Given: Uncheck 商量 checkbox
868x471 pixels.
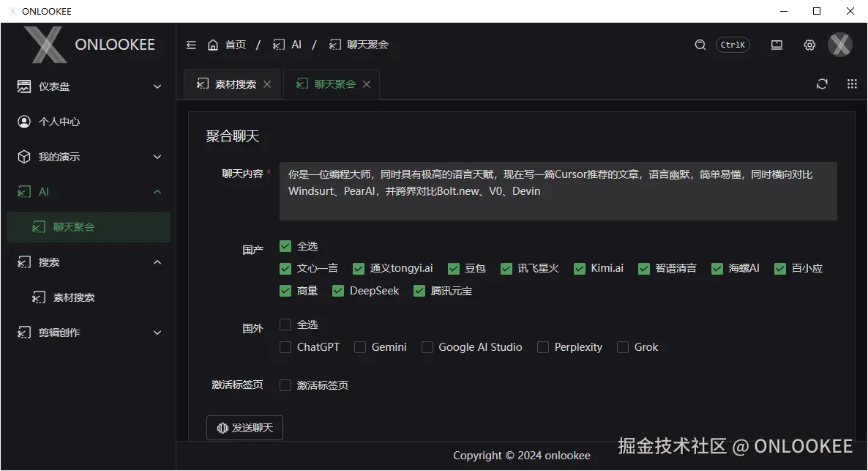Looking at the screenshot, I should (x=285, y=291).
